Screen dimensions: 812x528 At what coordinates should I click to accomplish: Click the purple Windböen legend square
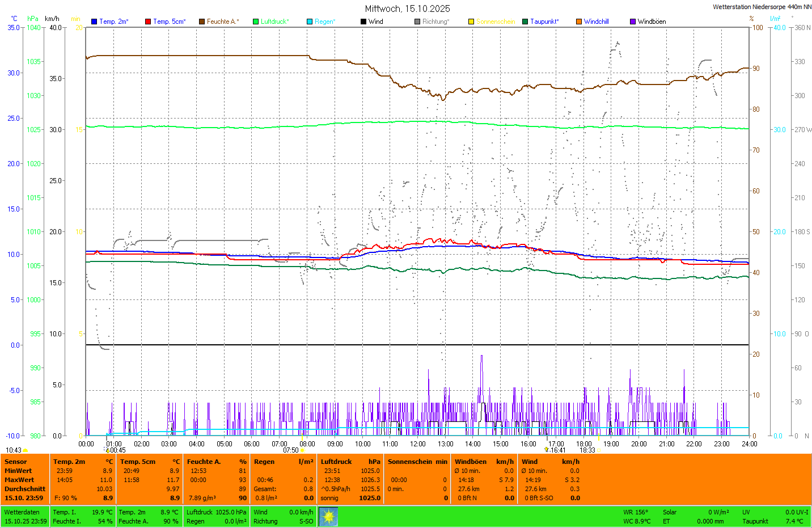pyautogui.click(x=633, y=22)
